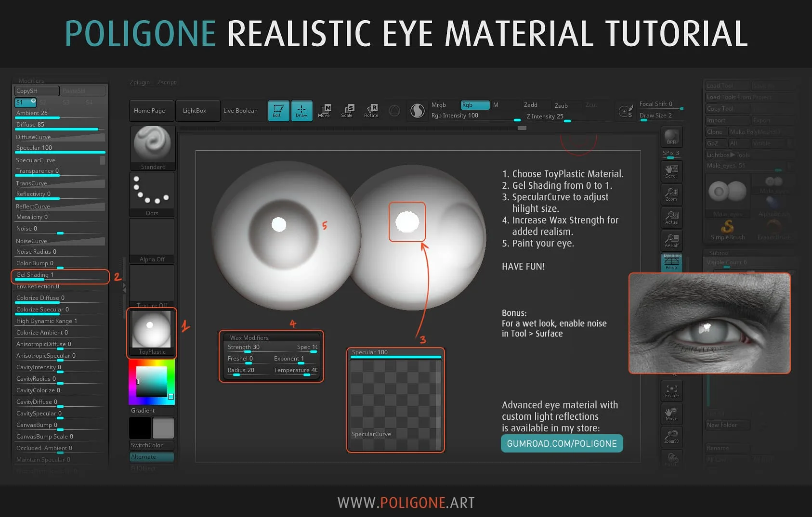Toggle Persp perspective mode
This screenshot has width=812, height=517.
tap(671, 261)
